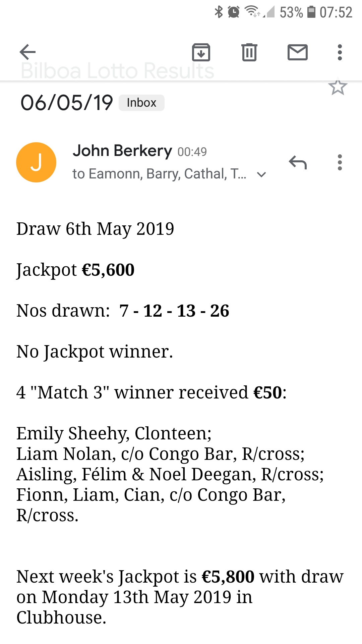Tap the message time 00:49
This screenshot has height=644, width=362.
point(192,152)
